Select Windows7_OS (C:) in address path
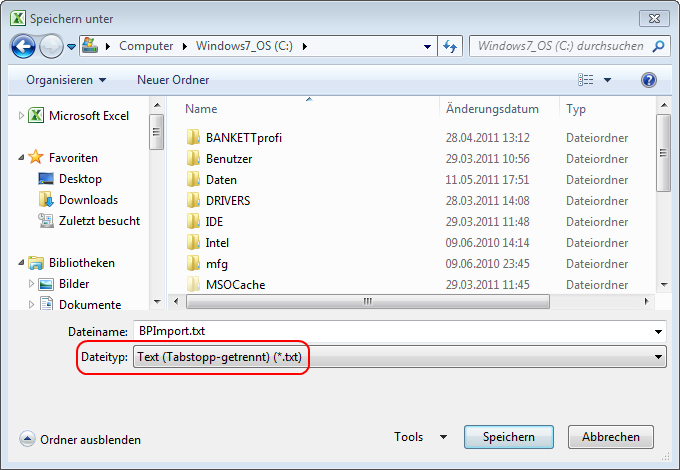The image size is (680, 470). click(x=244, y=46)
